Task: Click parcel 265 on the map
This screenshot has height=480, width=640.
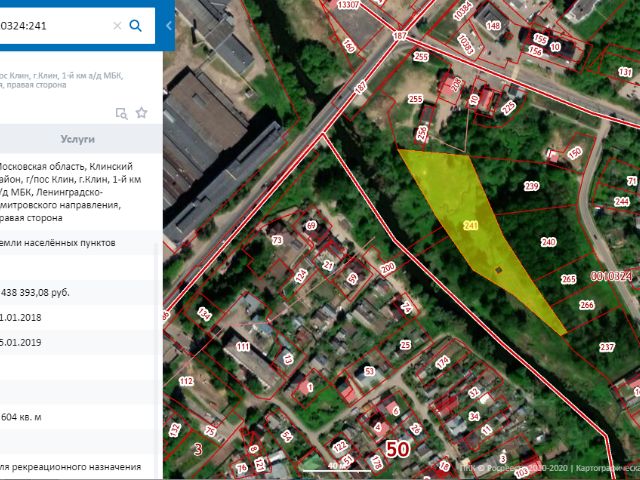Action: [x=569, y=279]
